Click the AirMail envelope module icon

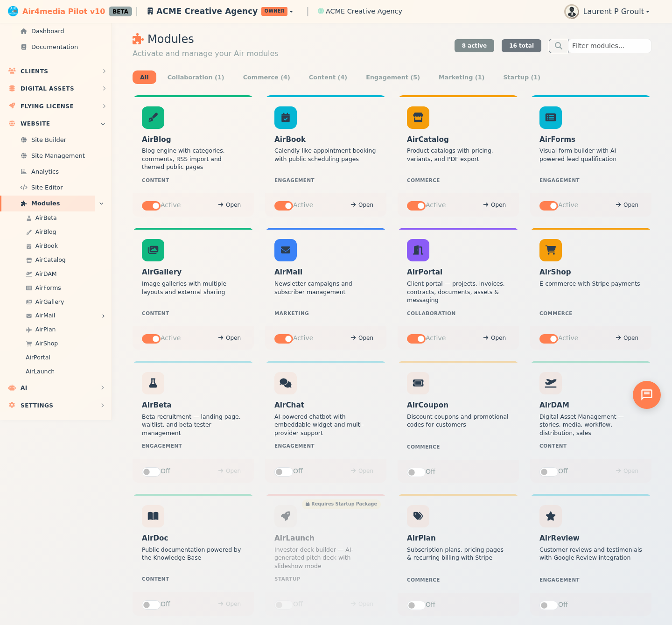coord(286,250)
